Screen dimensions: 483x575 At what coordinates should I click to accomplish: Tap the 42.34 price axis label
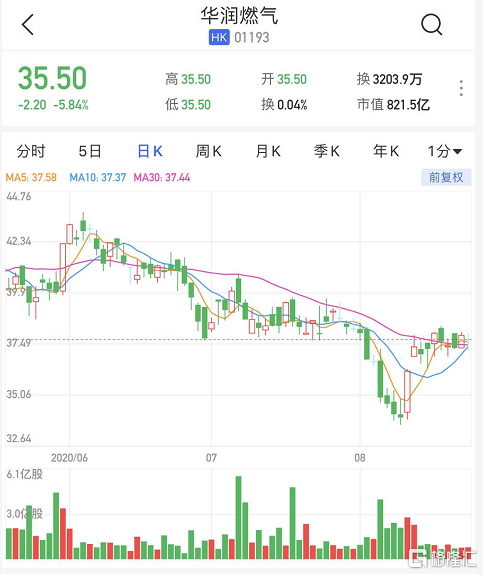click(x=19, y=241)
